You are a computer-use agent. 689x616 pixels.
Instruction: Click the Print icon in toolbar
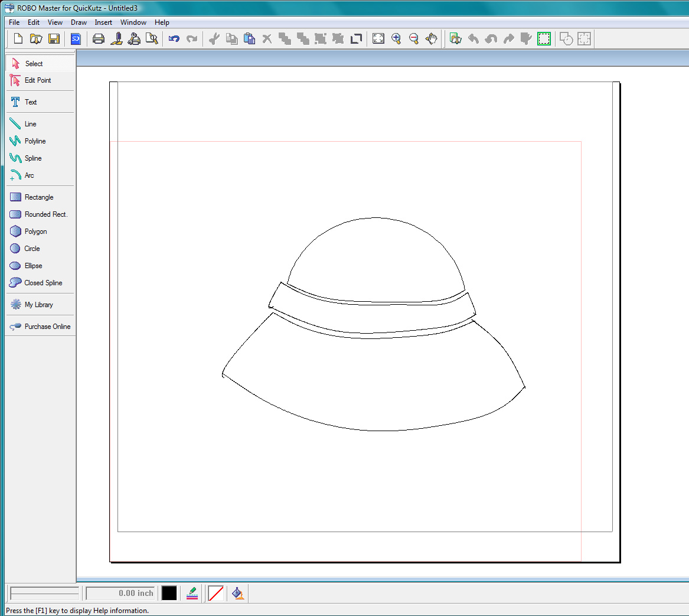coord(99,39)
